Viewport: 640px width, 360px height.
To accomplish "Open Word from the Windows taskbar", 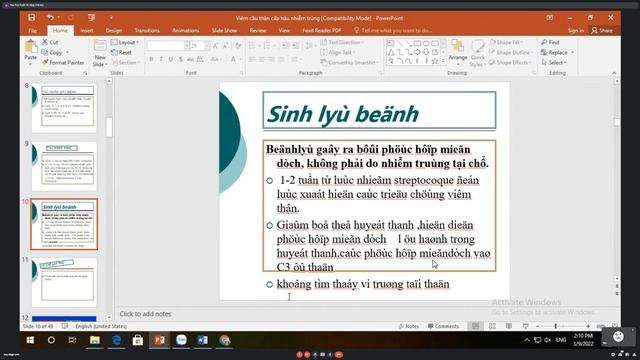I will (x=202, y=340).
